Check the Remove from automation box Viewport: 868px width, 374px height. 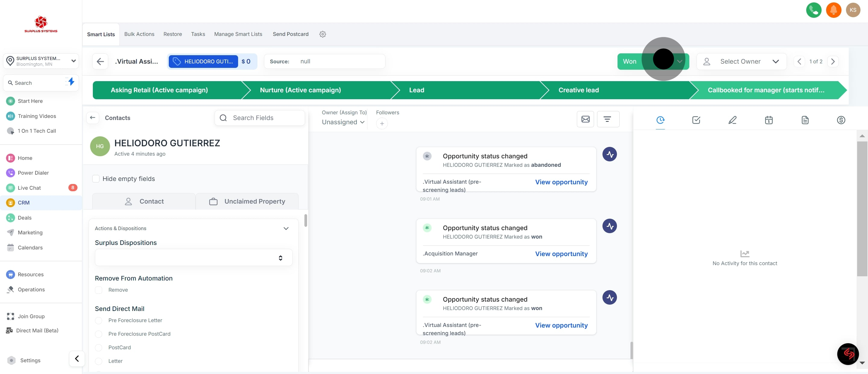click(99, 290)
